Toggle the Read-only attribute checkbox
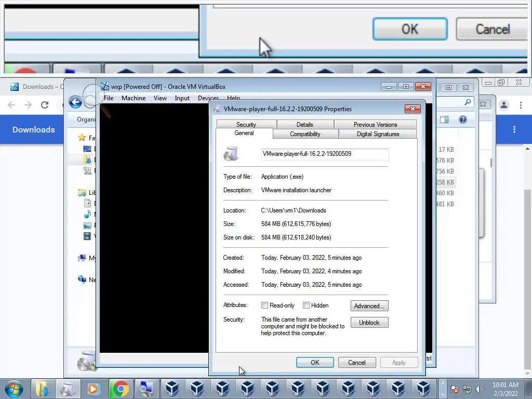The height and width of the screenshot is (399, 532). pyautogui.click(x=264, y=305)
